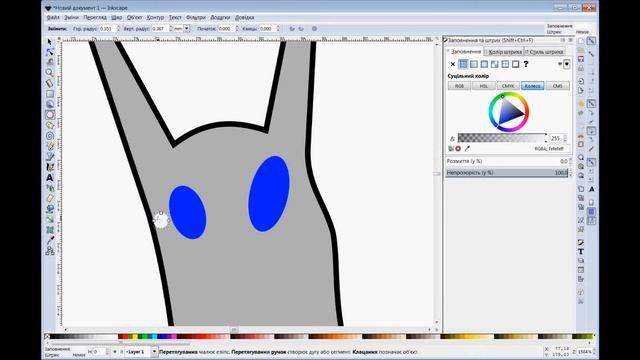Select the Connector tool
Image resolution: width=640 pixels, height=360 pixels.
(50, 251)
